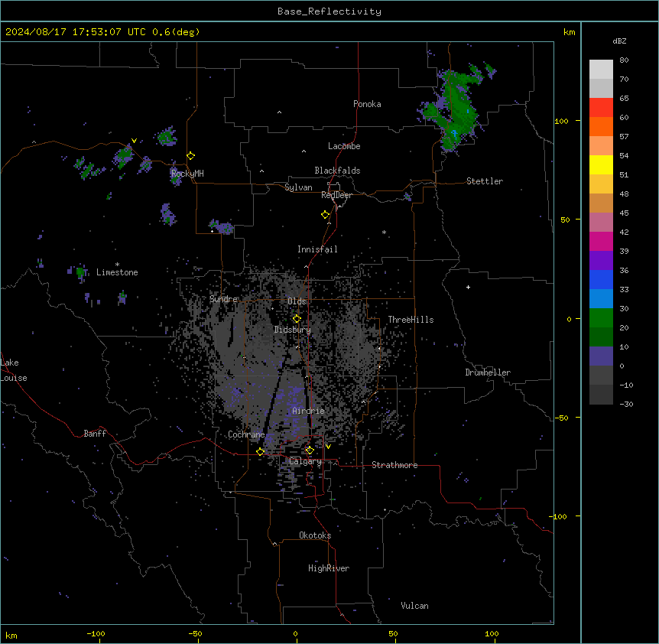Click the asterisk marker east of Innisfail

pos(384,233)
